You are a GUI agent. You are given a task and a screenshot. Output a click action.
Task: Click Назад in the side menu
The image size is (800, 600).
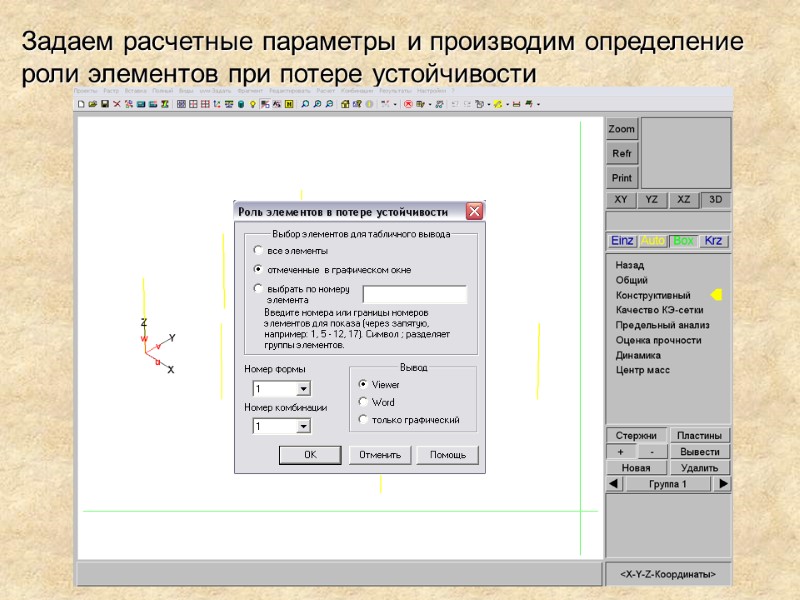coord(630,265)
